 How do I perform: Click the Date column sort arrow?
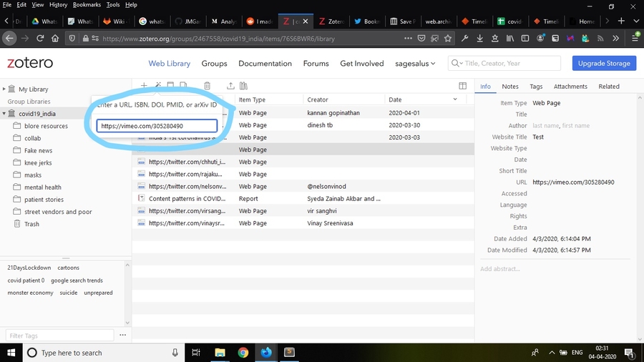(454, 99)
